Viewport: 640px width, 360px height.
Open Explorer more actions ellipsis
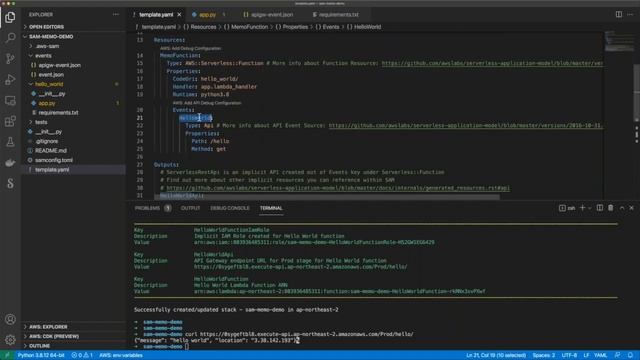[x=116, y=14]
